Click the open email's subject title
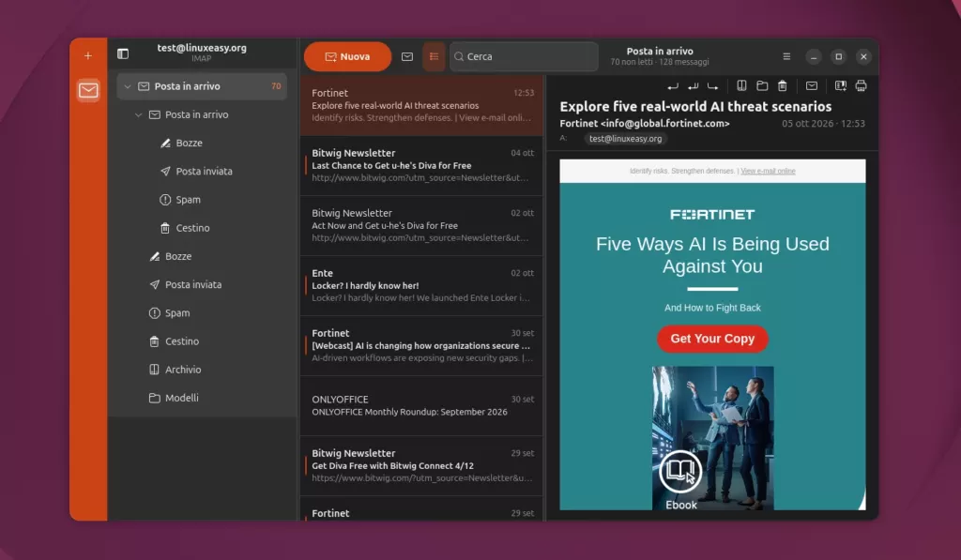Image resolution: width=961 pixels, height=560 pixels. click(695, 106)
